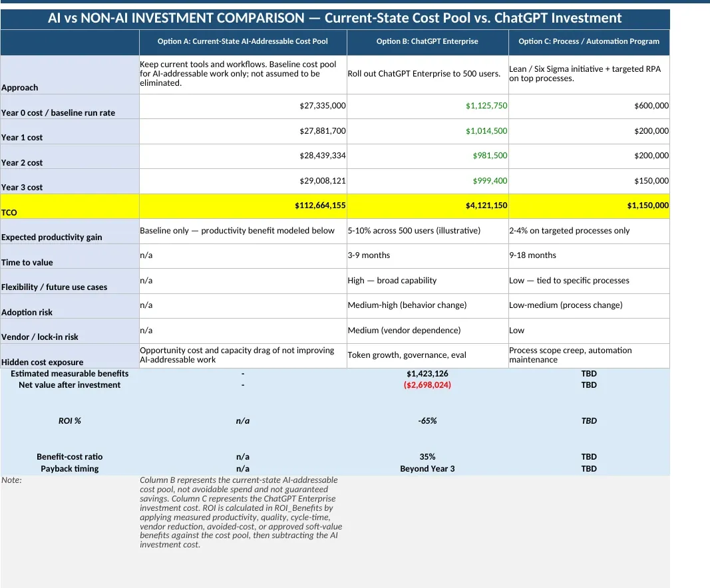Viewport: 710px width, 588px height.
Task: Select the TCO value $1,150,000
Action: point(589,206)
